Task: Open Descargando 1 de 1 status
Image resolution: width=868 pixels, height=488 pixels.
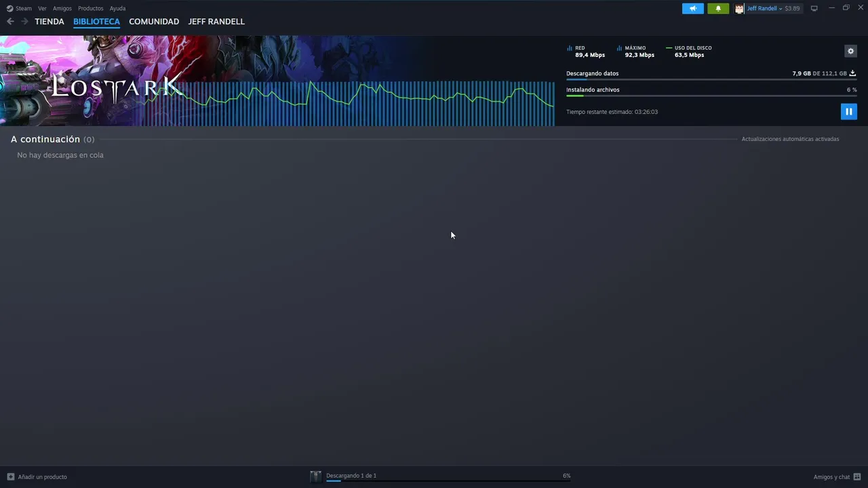Action: pos(351,475)
